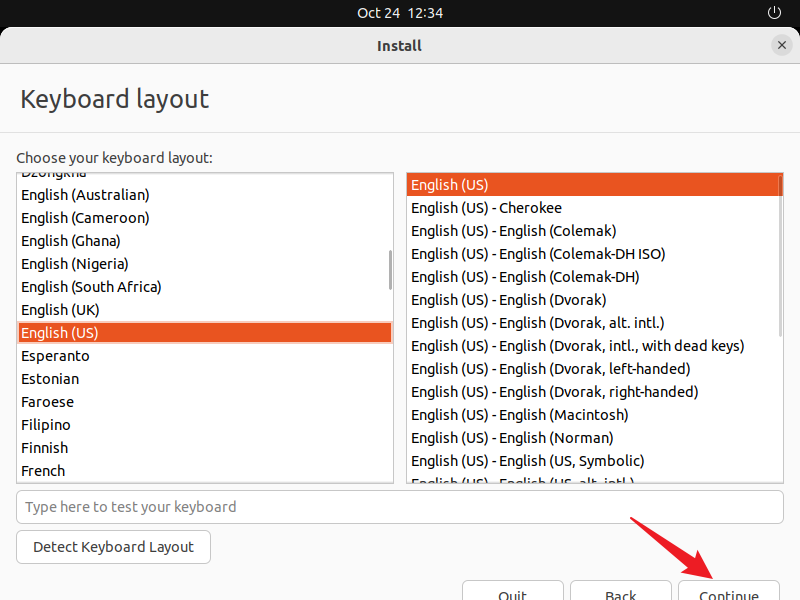Click Continue to proceed with installation

(x=728, y=591)
